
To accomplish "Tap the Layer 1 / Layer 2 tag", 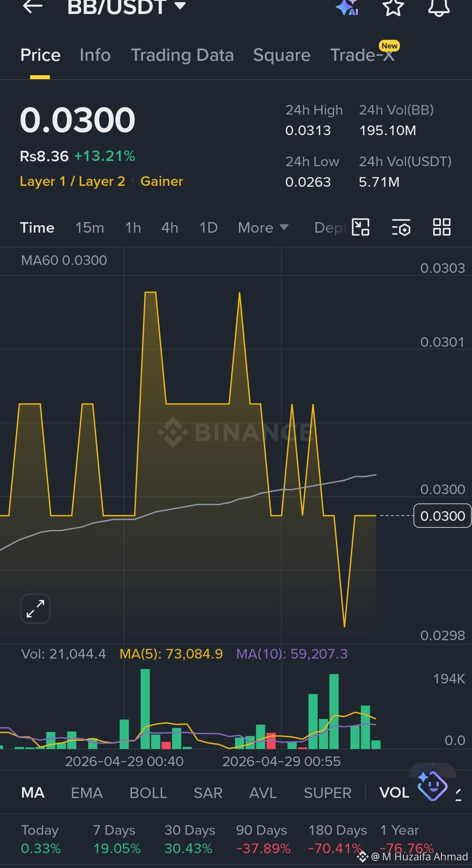I will [73, 181].
